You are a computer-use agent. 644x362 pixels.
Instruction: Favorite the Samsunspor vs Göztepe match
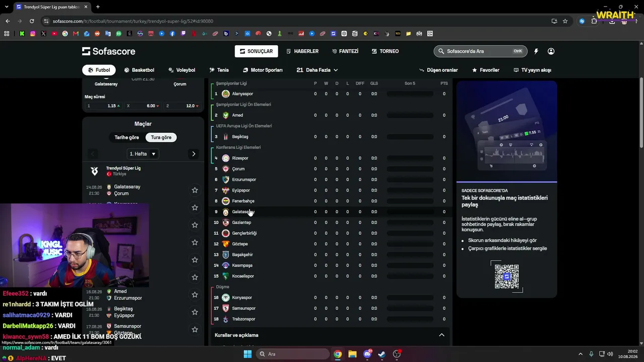point(195,329)
